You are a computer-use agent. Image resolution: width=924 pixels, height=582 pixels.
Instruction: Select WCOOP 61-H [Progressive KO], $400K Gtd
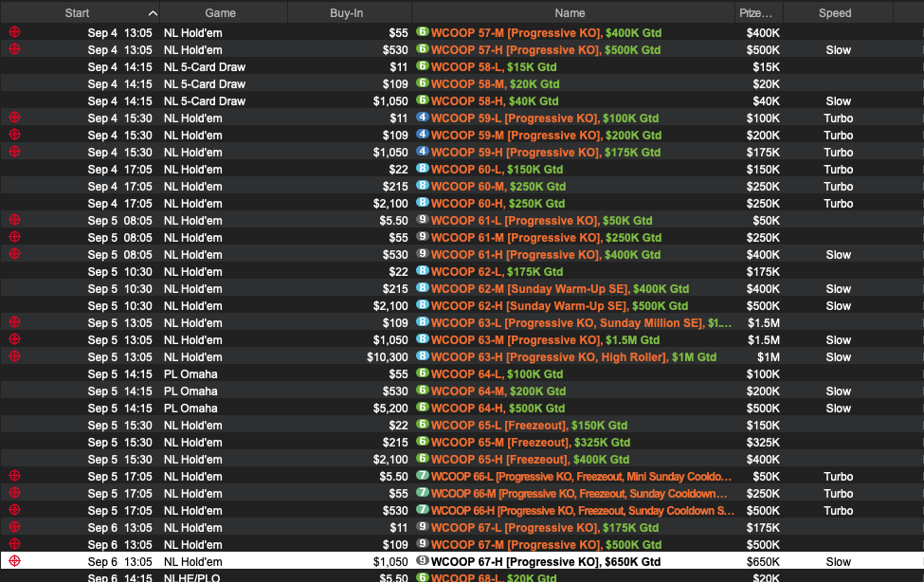(546, 255)
